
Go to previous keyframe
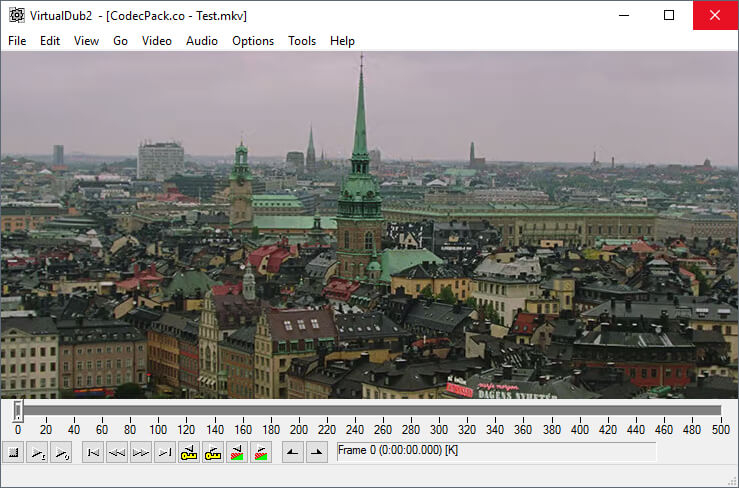click(x=189, y=453)
